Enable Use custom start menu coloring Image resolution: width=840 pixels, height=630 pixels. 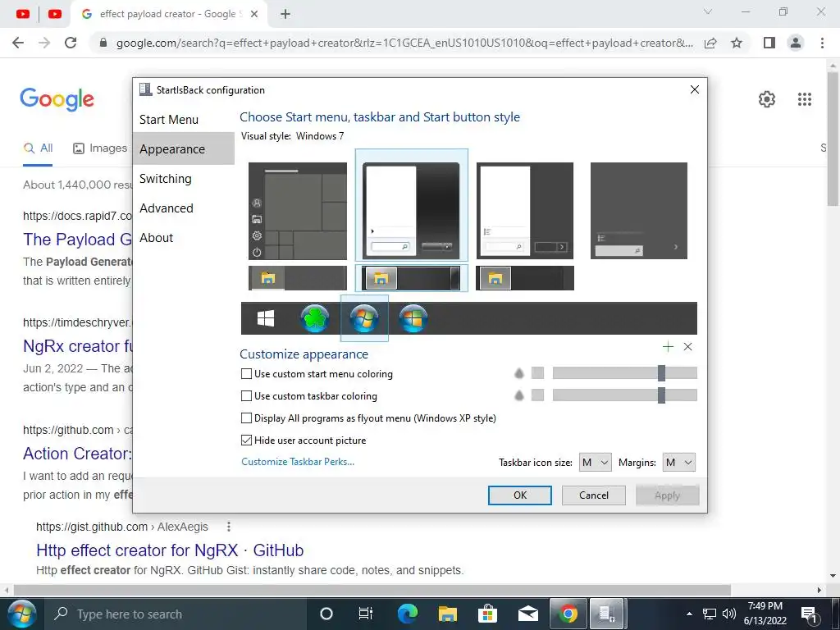[246, 374]
